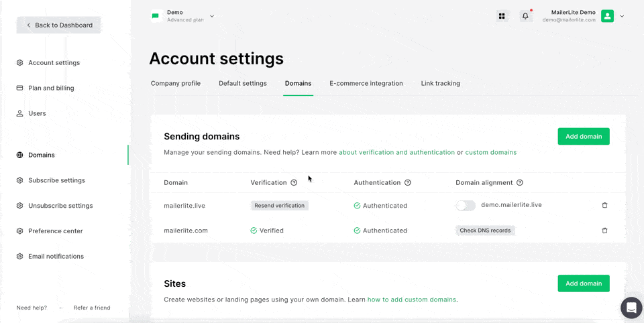Image resolution: width=644 pixels, height=323 pixels.
Task: Expand the Demo account switcher dropdown
Action: click(x=212, y=16)
